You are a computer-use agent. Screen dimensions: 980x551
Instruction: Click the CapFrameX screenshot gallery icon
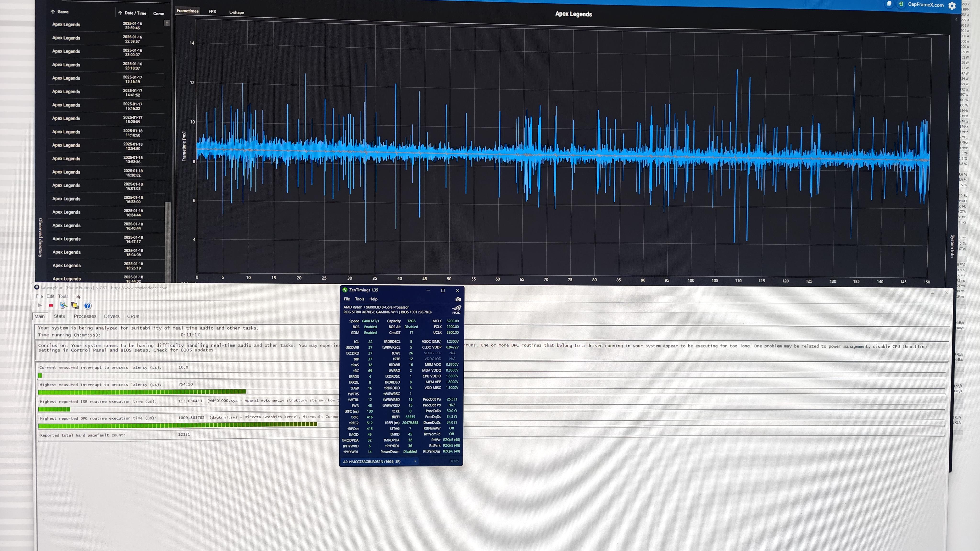(x=889, y=4)
